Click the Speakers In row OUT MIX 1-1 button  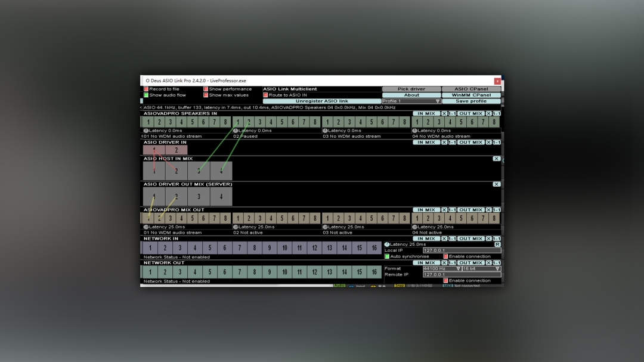[x=496, y=113]
